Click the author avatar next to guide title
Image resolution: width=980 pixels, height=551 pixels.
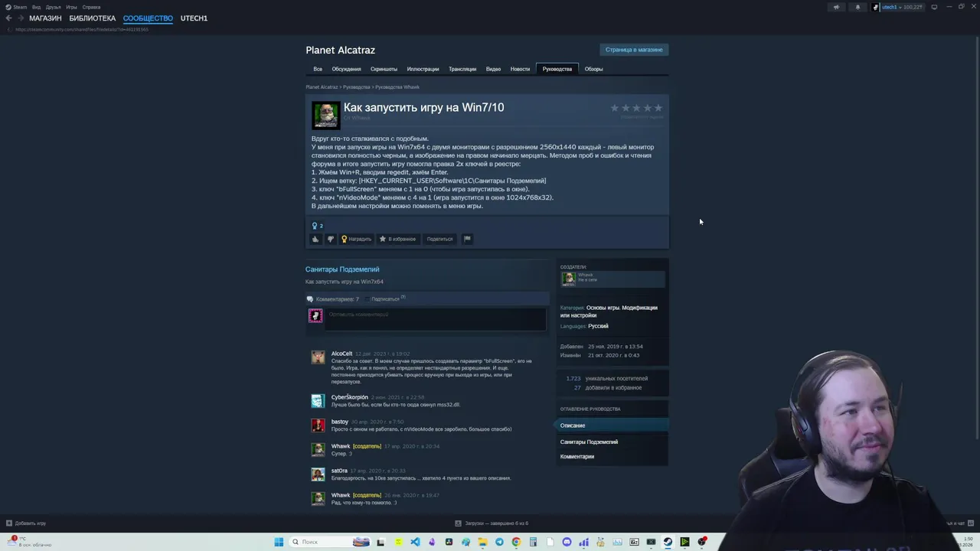[325, 115]
